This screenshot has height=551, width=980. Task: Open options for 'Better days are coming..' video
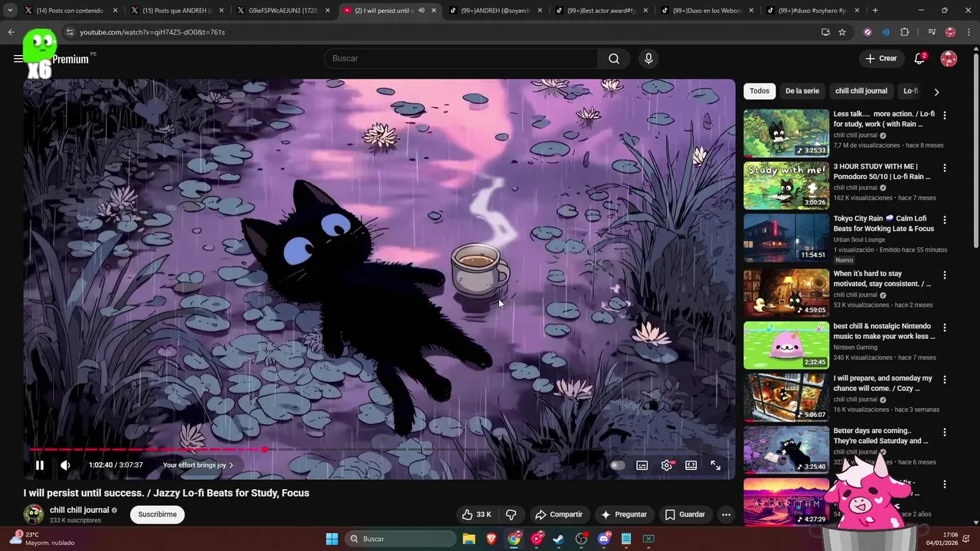945,432
